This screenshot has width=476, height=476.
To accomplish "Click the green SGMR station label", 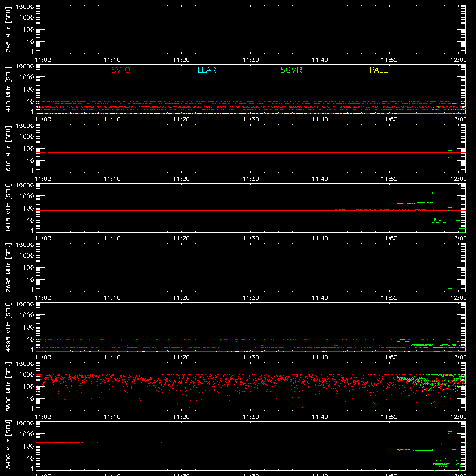I will 291,70.
